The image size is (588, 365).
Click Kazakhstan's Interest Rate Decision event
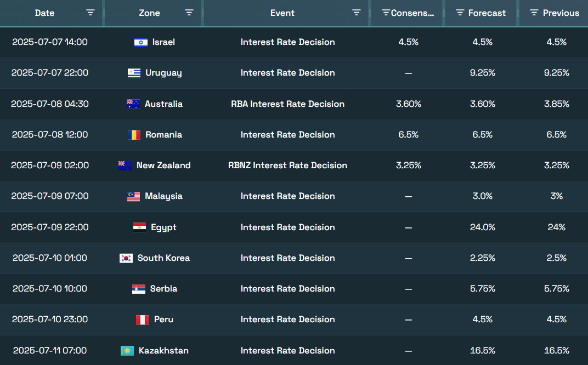click(x=287, y=350)
